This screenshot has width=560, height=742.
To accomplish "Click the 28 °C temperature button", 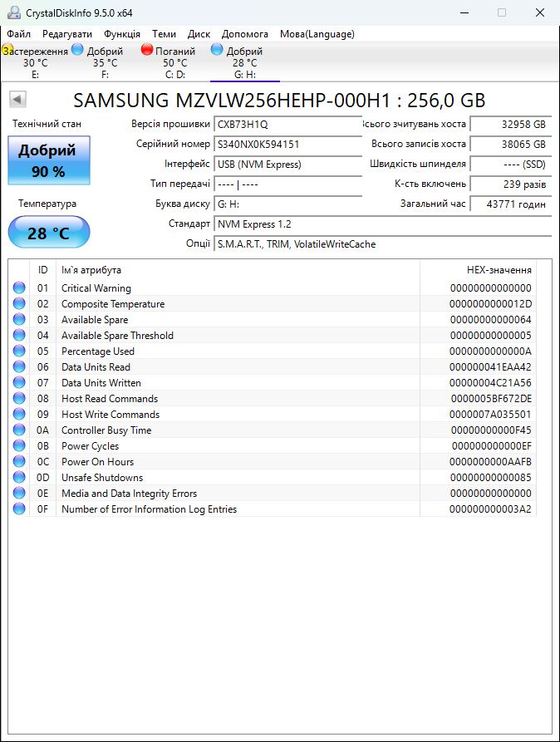I will 49,232.
